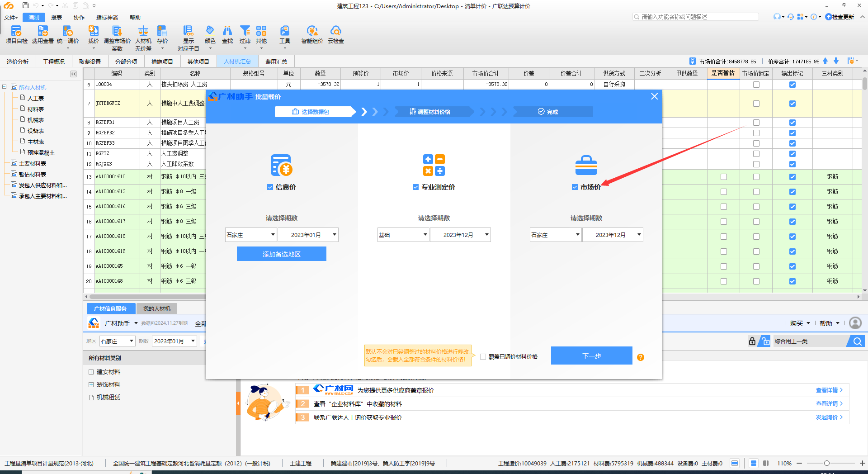Open 专业测定价 dropdown 基础
868x474 pixels.
(x=403, y=235)
